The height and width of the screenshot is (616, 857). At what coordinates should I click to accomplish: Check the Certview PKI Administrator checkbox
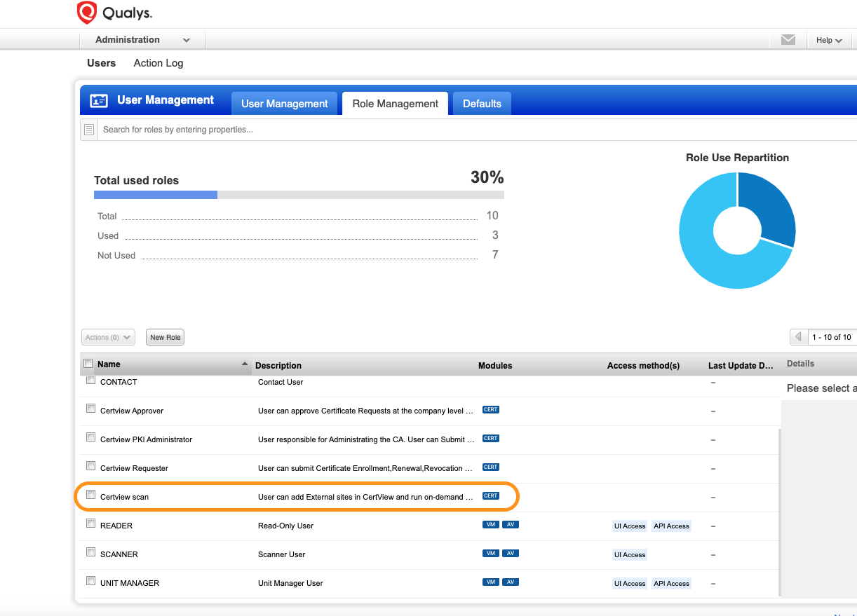(90, 437)
